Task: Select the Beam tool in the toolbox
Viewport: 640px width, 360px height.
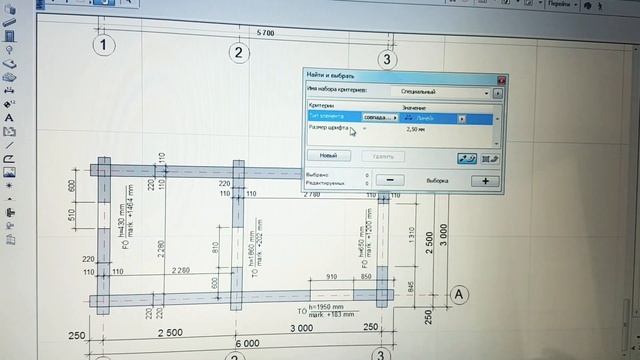Action: pyautogui.click(x=9, y=23)
